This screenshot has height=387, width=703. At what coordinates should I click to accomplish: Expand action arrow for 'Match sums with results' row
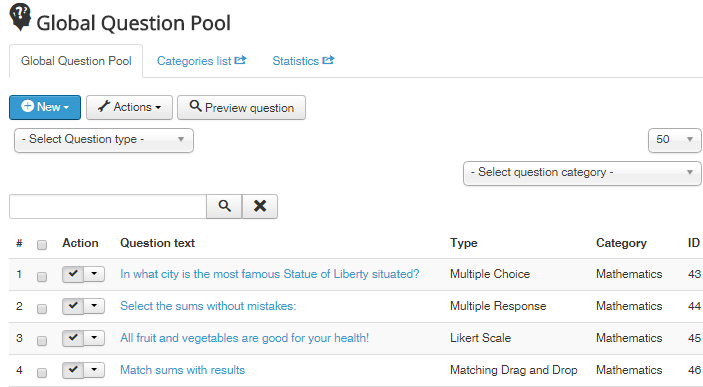[x=94, y=370]
